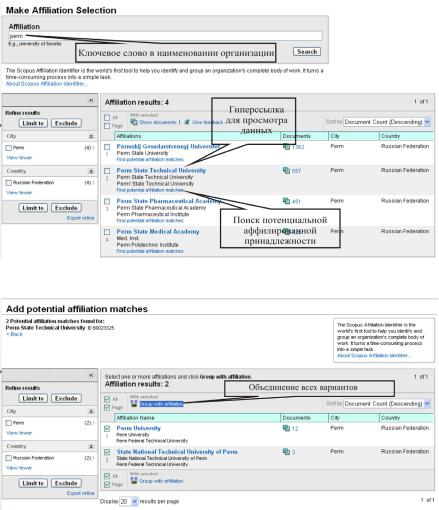The image size is (439, 510).
Task: Click View fewer under upper Country filter
Action: tap(19, 193)
